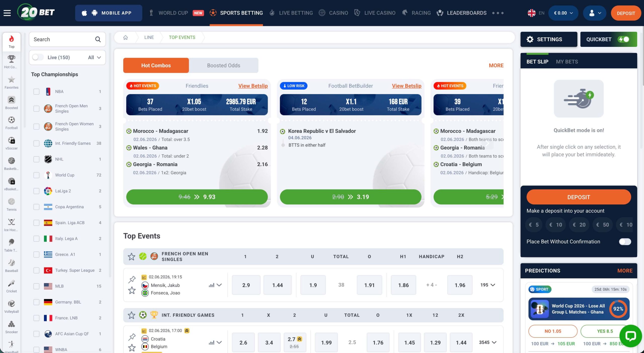Click the 20Bet logo
The height and width of the screenshot is (353, 644).
36,12
